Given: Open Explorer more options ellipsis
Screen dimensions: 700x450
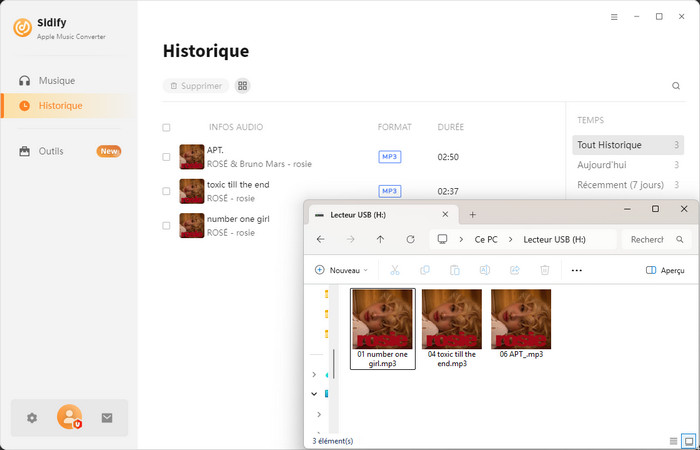Looking at the screenshot, I should click(x=576, y=270).
